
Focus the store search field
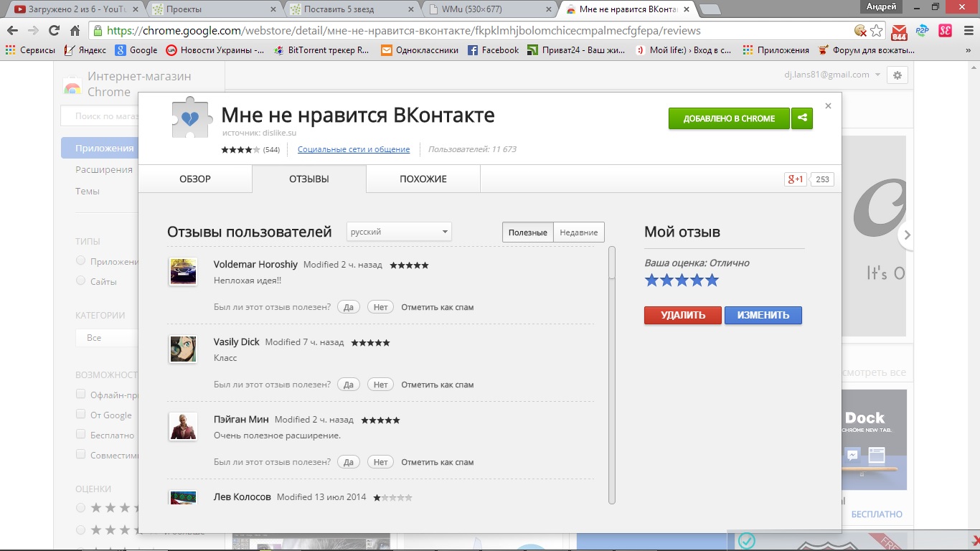tap(99, 116)
